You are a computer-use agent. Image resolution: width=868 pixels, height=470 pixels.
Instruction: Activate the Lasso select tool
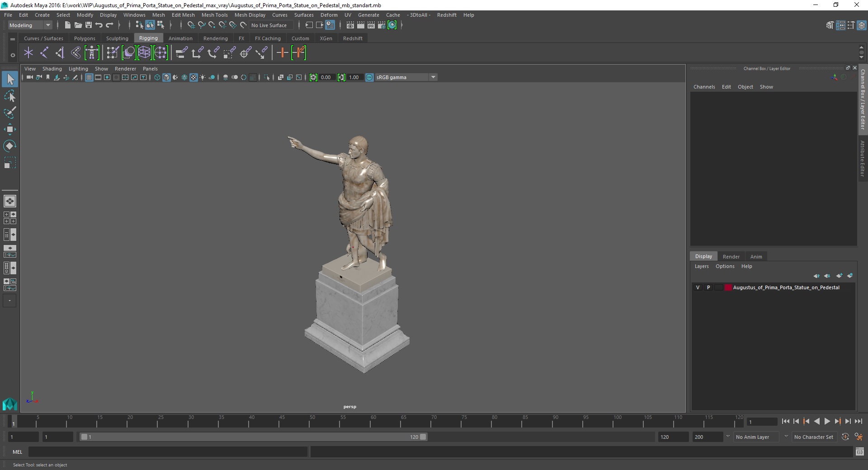coord(10,96)
